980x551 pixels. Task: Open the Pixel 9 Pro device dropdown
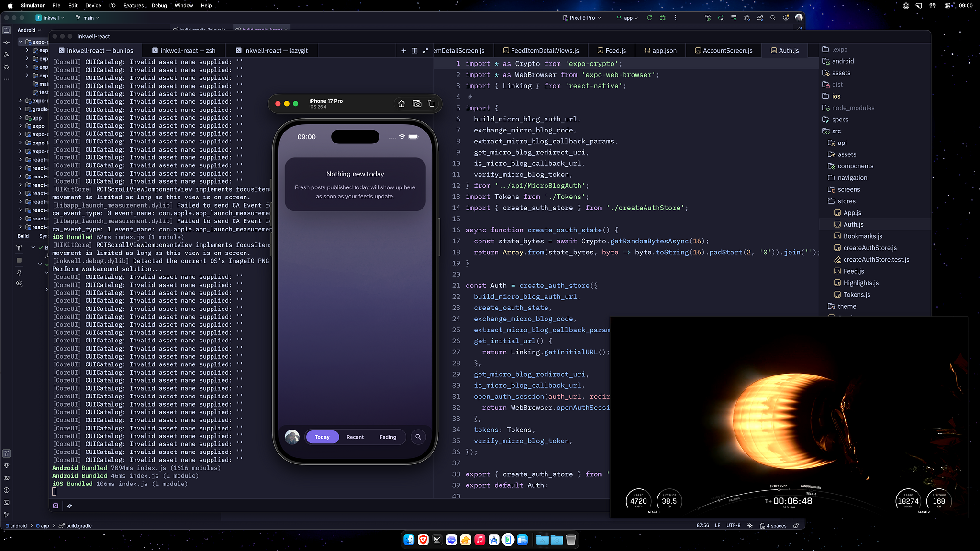(582, 18)
